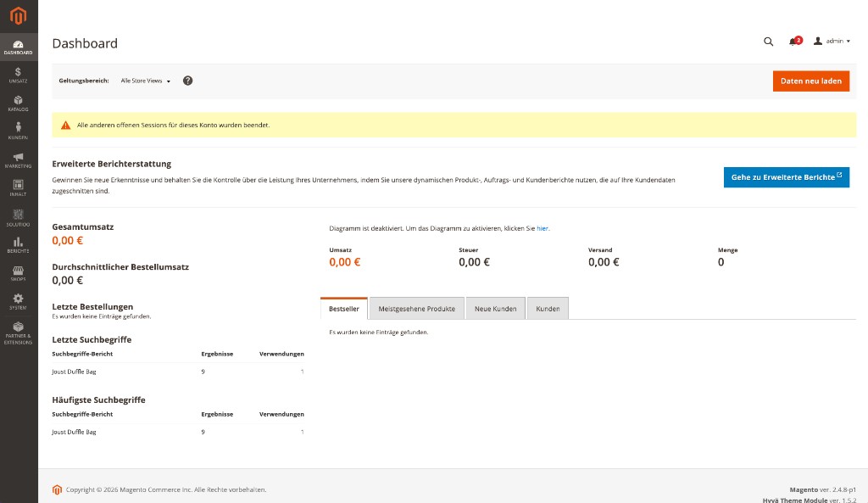Click Joust Duffle Bag under Häufigste Suchbegriffe
Screen dimensions: 868x503
point(75,432)
